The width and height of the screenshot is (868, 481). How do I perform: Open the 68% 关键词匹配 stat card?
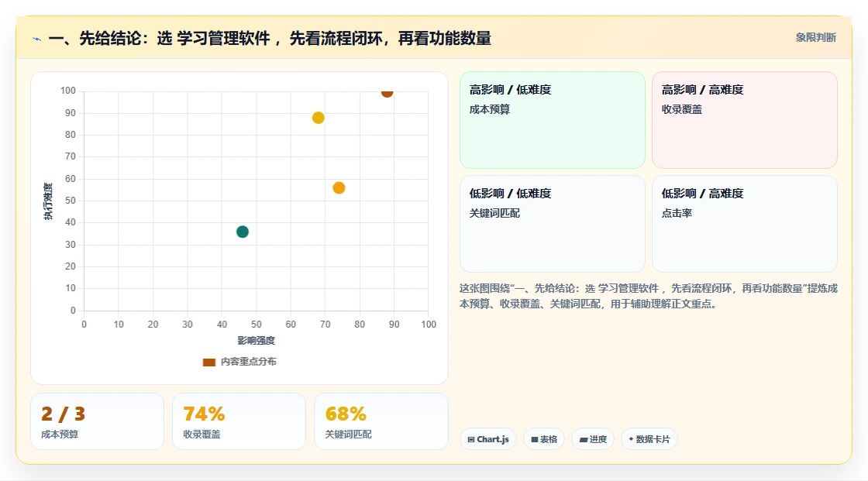click(x=381, y=422)
